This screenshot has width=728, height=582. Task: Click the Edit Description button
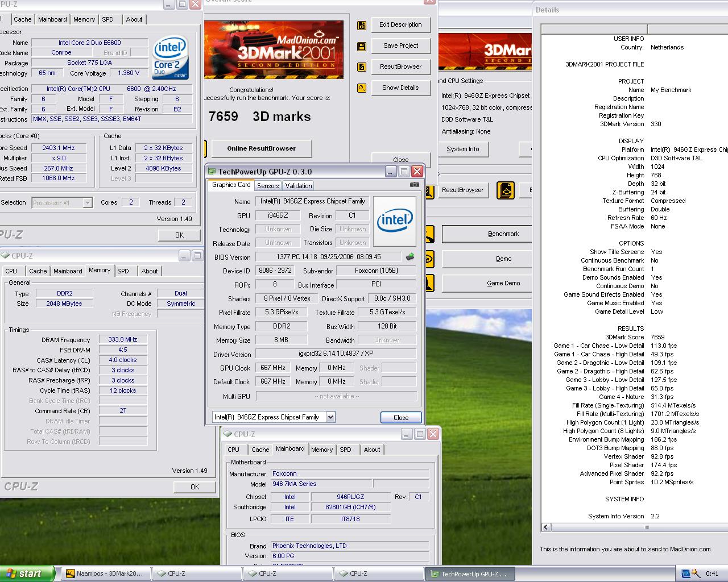coord(400,25)
